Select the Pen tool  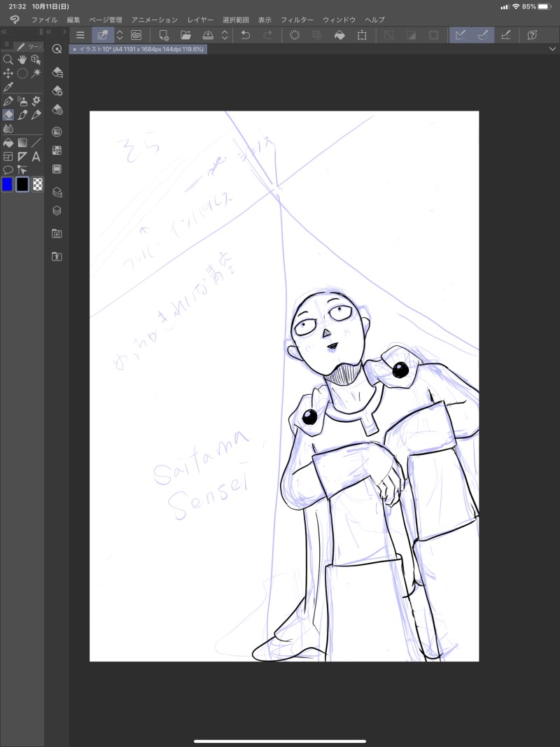[x=8, y=101]
